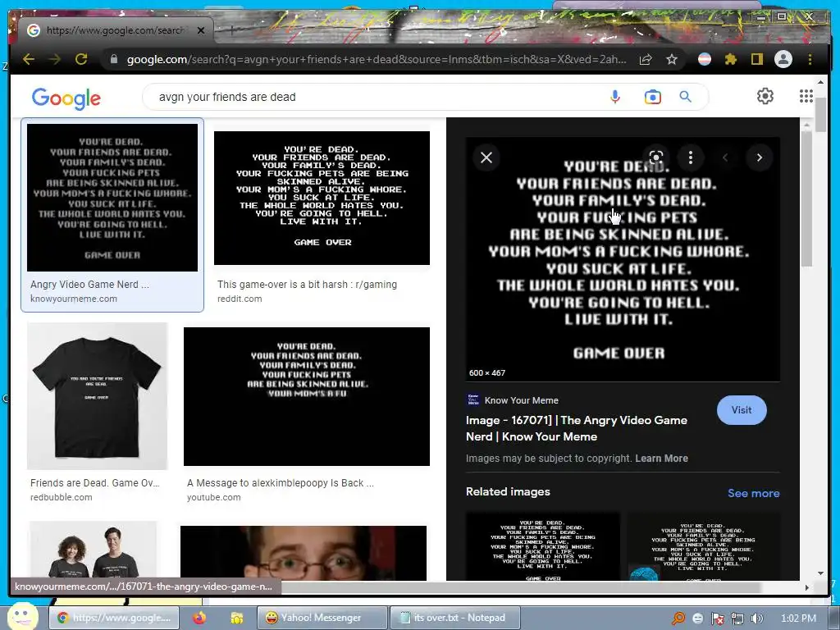
Task: Click the address bar URL
Action: coord(376,59)
